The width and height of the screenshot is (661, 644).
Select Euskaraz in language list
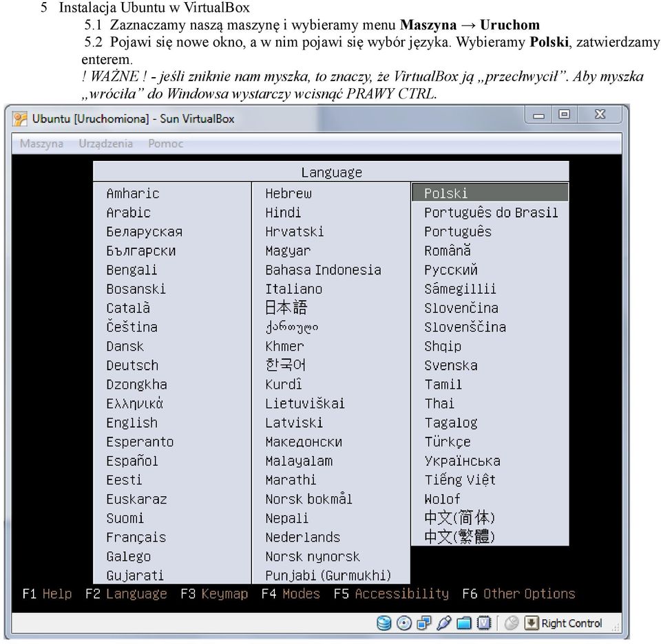(136, 499)
